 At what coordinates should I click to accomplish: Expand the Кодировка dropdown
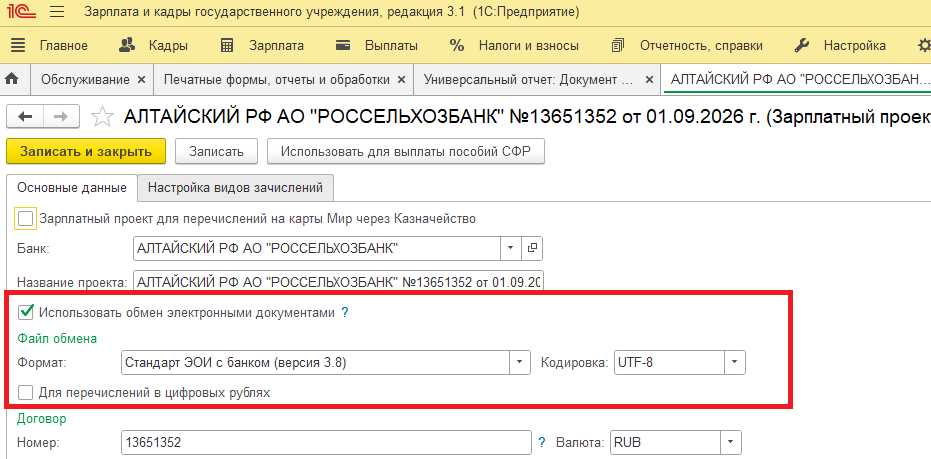734,362
